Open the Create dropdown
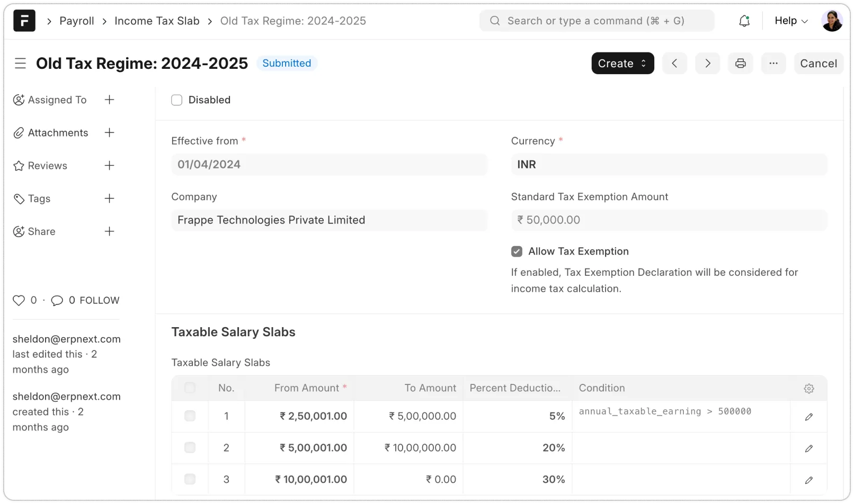Viewport: 854px width, 504px height. click(622, 64)
